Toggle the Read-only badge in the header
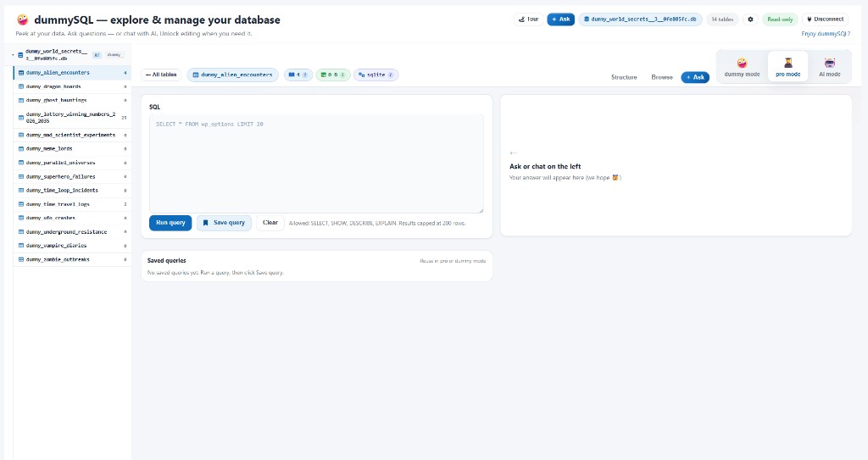 (780, 19)
